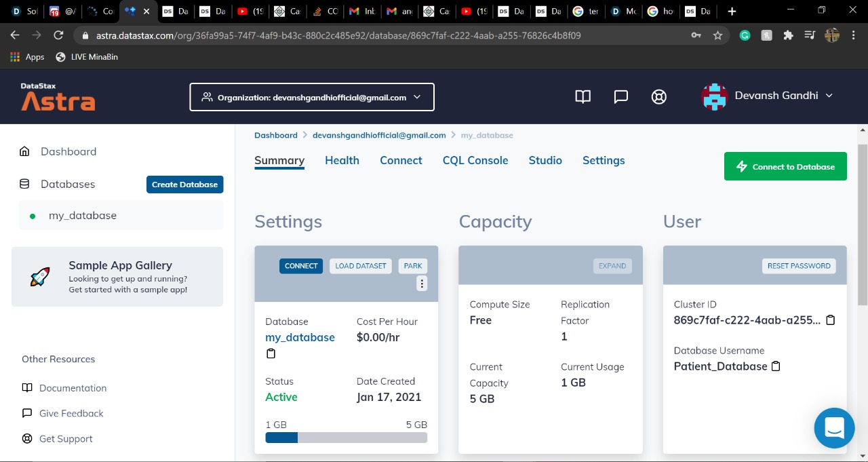Click the storage usage progress bar
Viewport: 868px width, 462px height.
coord(347,438)
